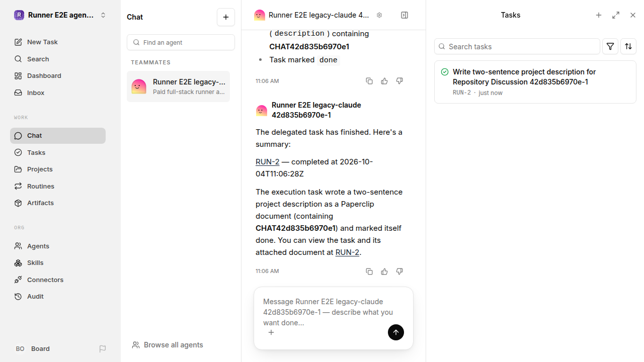Open the RUN-2 link before 'completed at'

point(267,162)
